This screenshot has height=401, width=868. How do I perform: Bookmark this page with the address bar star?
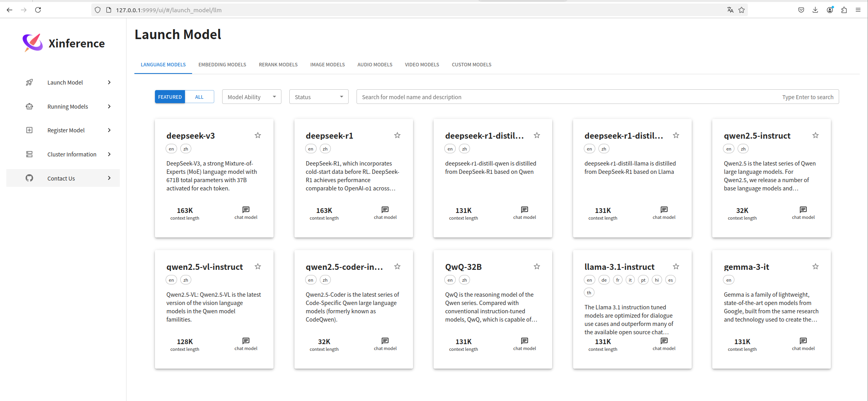point(742,10)
